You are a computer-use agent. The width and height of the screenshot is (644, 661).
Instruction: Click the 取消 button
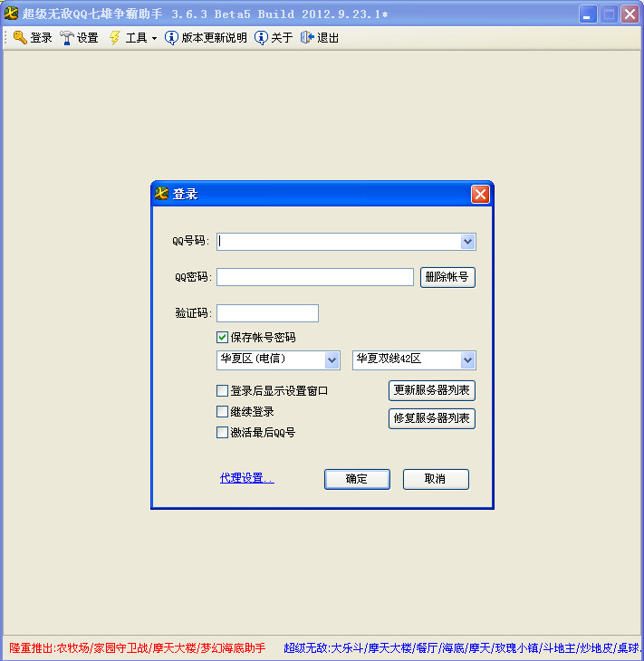click(436, 479)
